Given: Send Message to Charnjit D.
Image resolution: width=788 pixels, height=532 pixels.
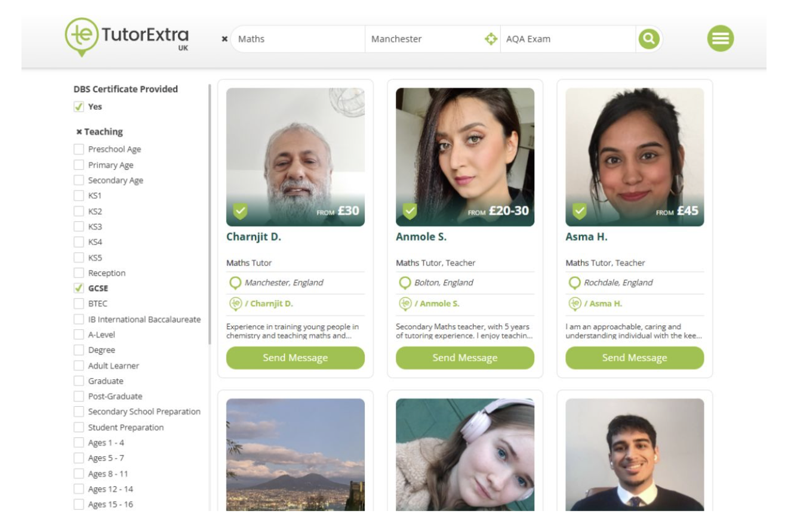Looking at the screenshot, I should point(295,358).
